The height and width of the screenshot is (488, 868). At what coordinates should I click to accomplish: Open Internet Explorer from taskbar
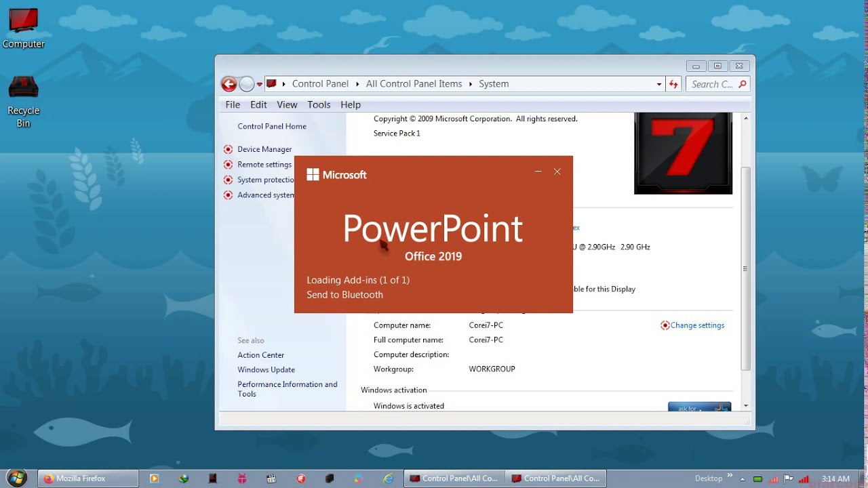389,479
